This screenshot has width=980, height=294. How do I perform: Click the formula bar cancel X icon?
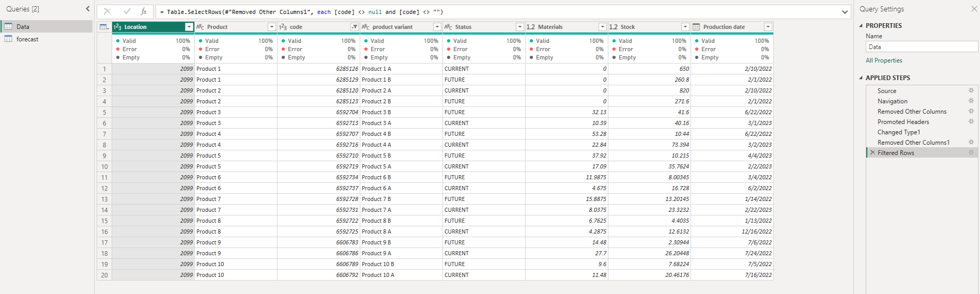(x=108, y=11)
